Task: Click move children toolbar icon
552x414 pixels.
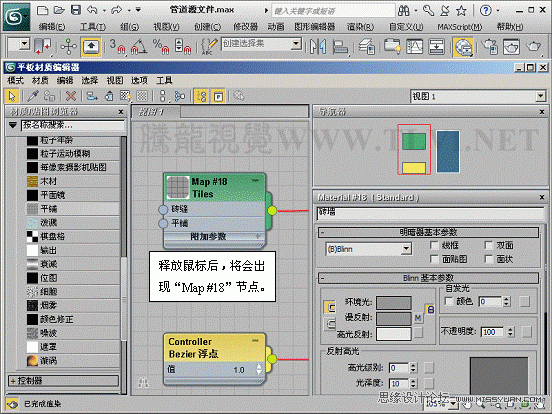Action: [92, 96]
